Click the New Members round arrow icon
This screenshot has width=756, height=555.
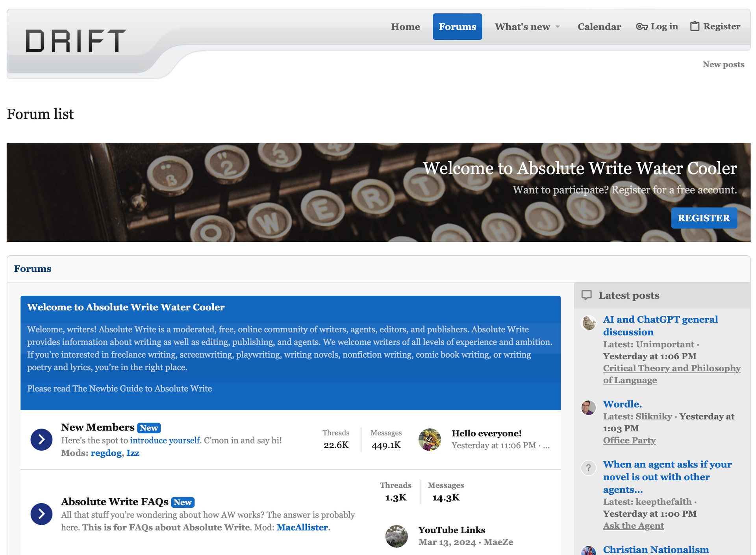[x=41, y=440]
